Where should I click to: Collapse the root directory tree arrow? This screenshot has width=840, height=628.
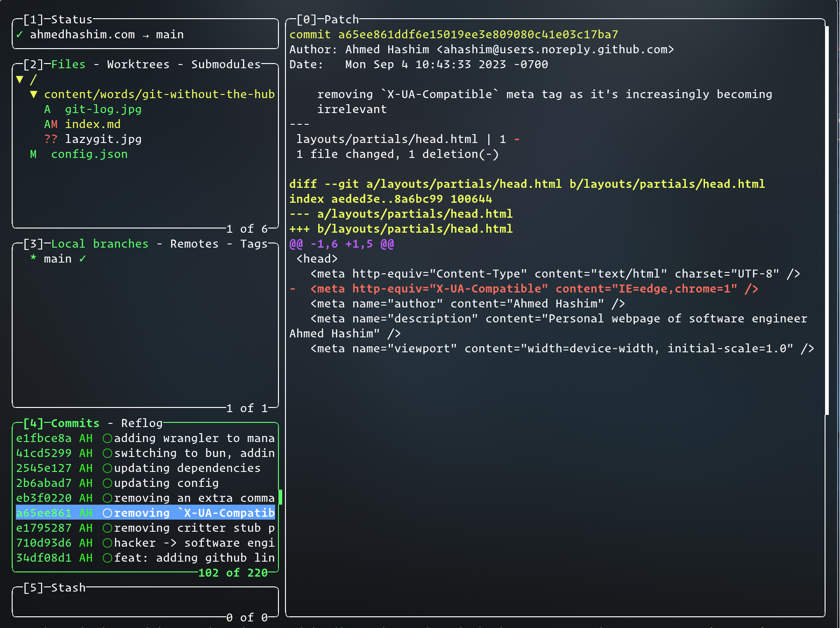pyautogui.click(x=20, y=79)
